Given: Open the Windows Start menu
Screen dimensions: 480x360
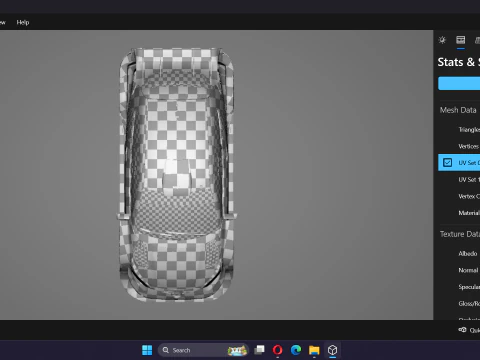Looking at the screenshot, I should 147,350.
